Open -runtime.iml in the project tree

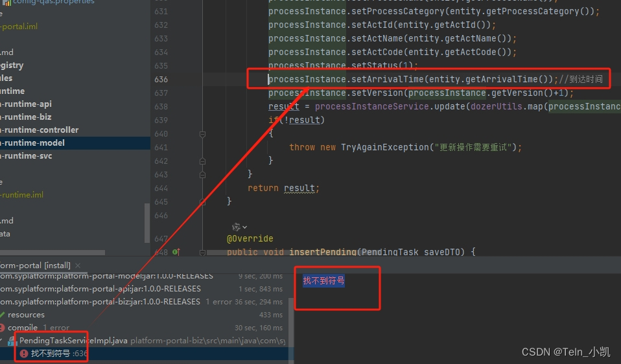tap(22, 195)
